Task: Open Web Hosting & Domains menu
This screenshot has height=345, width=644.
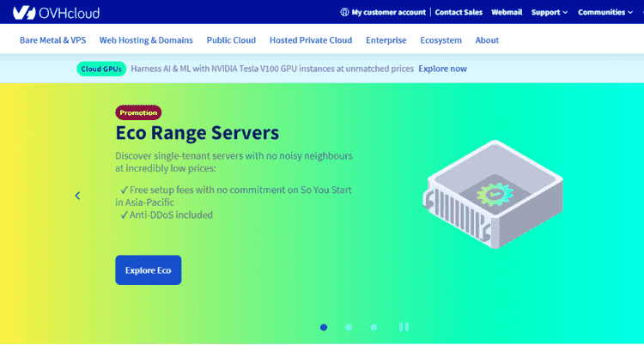Action: (x=146, y=40)
